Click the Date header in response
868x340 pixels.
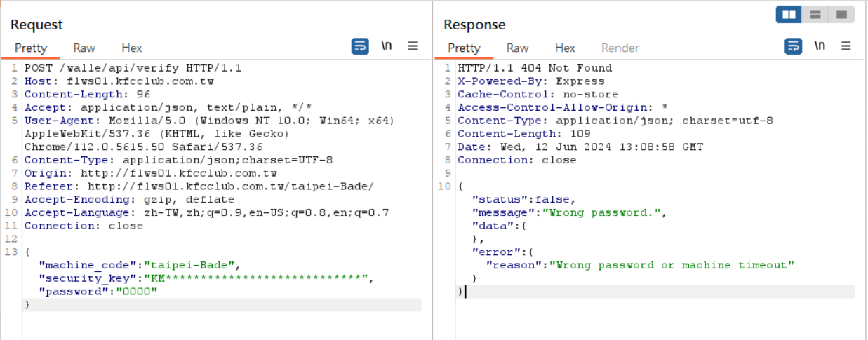[580, 147]
